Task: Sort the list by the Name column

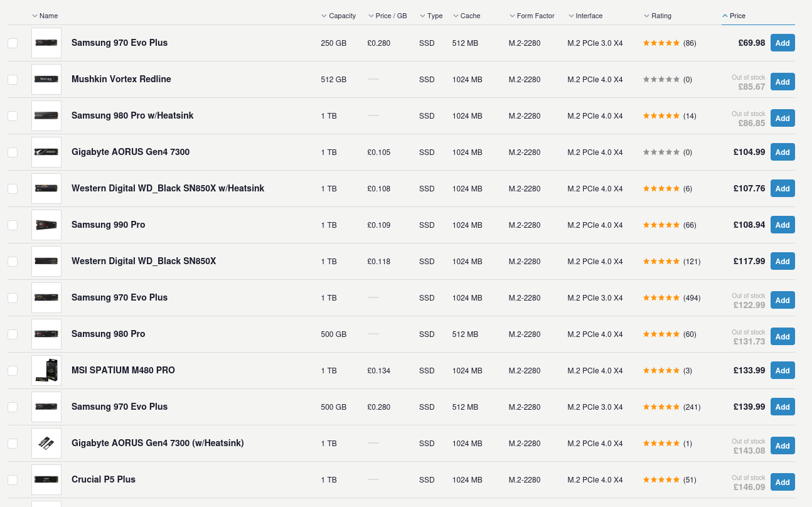Action: click(48, 16)
